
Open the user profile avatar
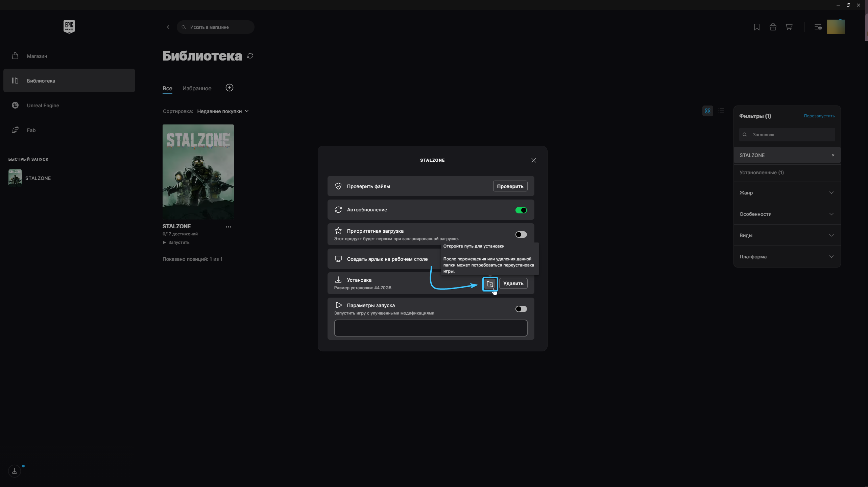click(x=836, y=27)
